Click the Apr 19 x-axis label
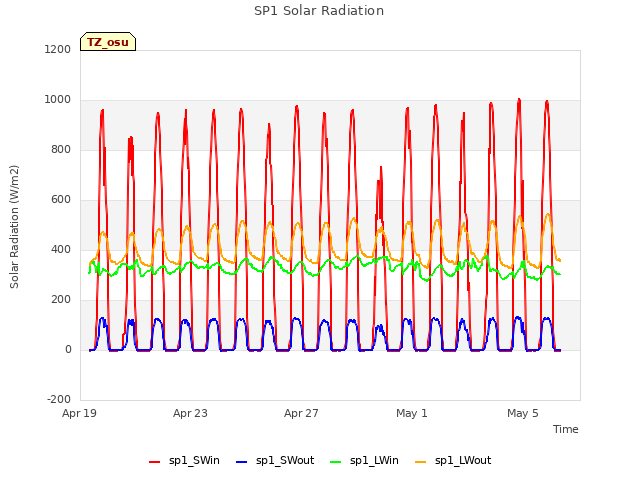Viewport: 640px width, 480px height. [x=80, y=413]
